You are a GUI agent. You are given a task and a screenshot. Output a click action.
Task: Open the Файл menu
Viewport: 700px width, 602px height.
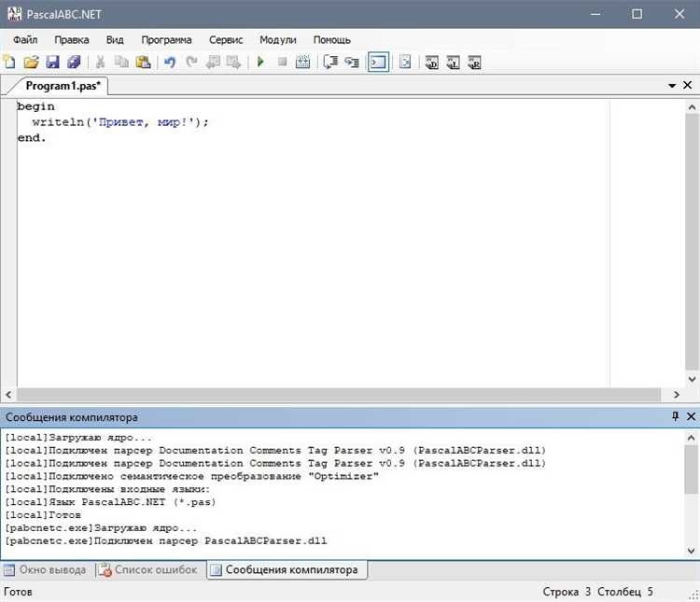click(x=25, y=40)
